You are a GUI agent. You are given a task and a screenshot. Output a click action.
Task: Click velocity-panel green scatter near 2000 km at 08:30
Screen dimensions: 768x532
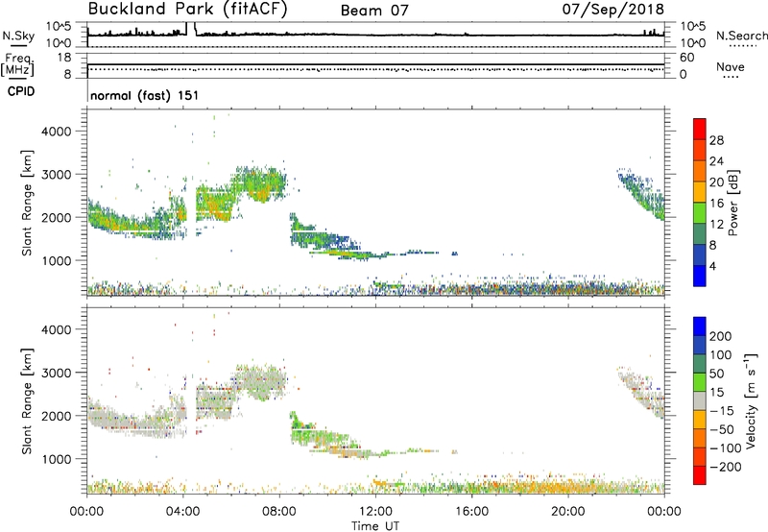click(x=294, y=421)
